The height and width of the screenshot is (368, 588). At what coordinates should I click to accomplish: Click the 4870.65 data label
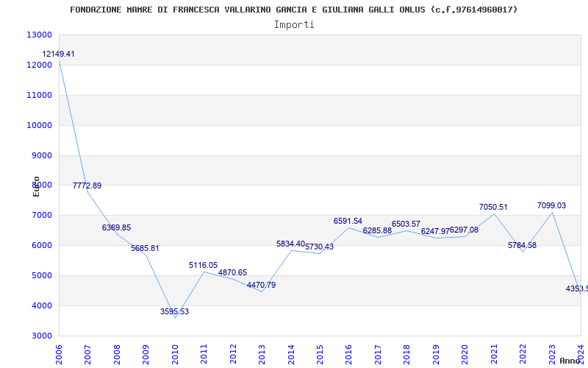coord(232,272)
